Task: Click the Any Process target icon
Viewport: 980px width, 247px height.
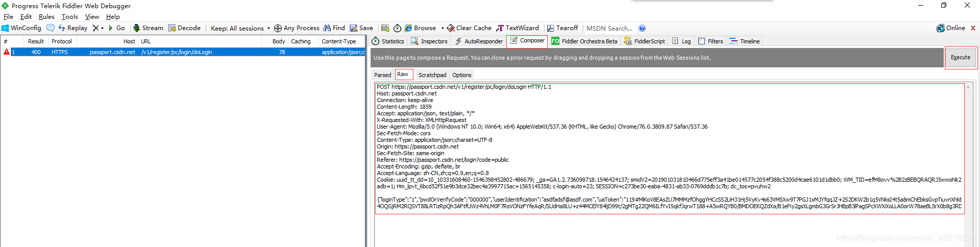Action: pyautogui.click(x=297, y=28)
